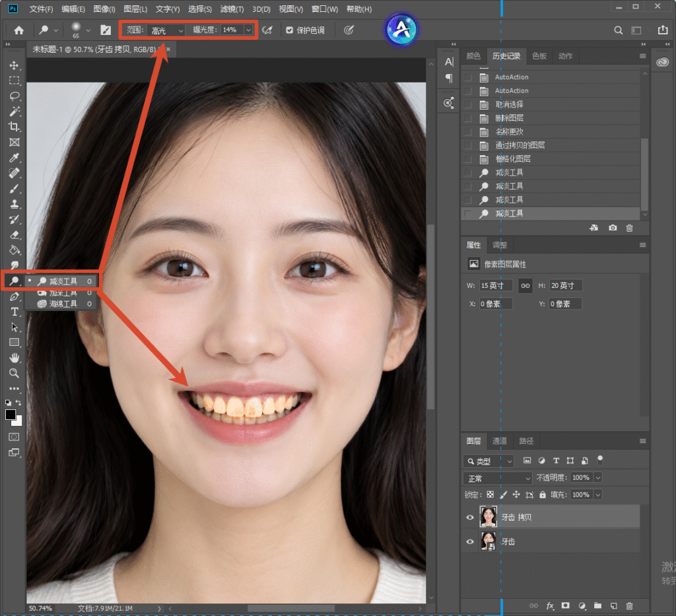Switch to the 调整 tab
The image size is (676, 616).
pos(500,245)
